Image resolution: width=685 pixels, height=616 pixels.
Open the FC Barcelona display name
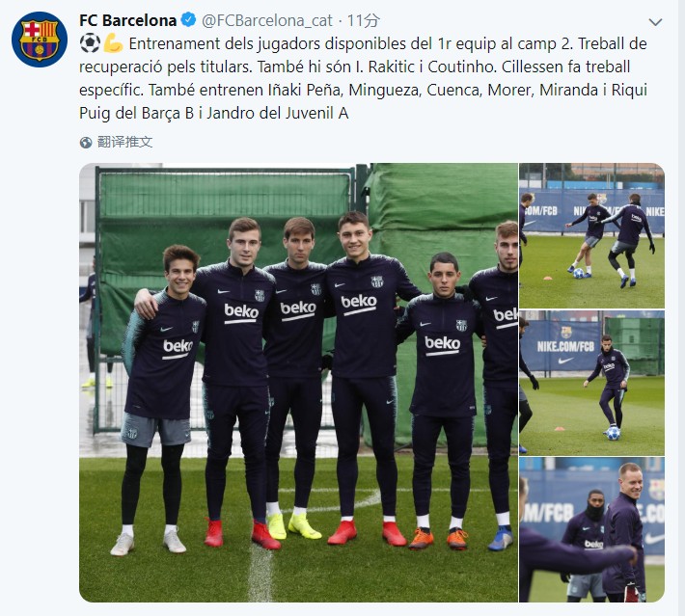[x=128, y=20]
